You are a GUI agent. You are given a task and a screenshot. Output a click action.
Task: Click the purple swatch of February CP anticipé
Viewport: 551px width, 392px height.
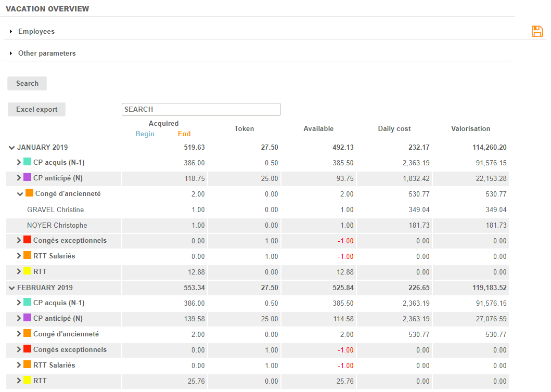pyautogui.click(x=28, y=318)
